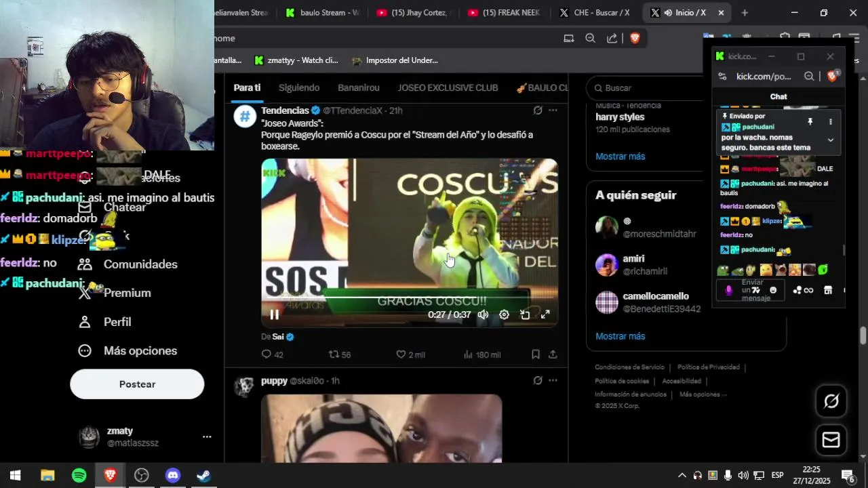Click the share icon in main address bar
Image resolution: width=868 pixels, height=488 pixels.
[x=612, y=39]
